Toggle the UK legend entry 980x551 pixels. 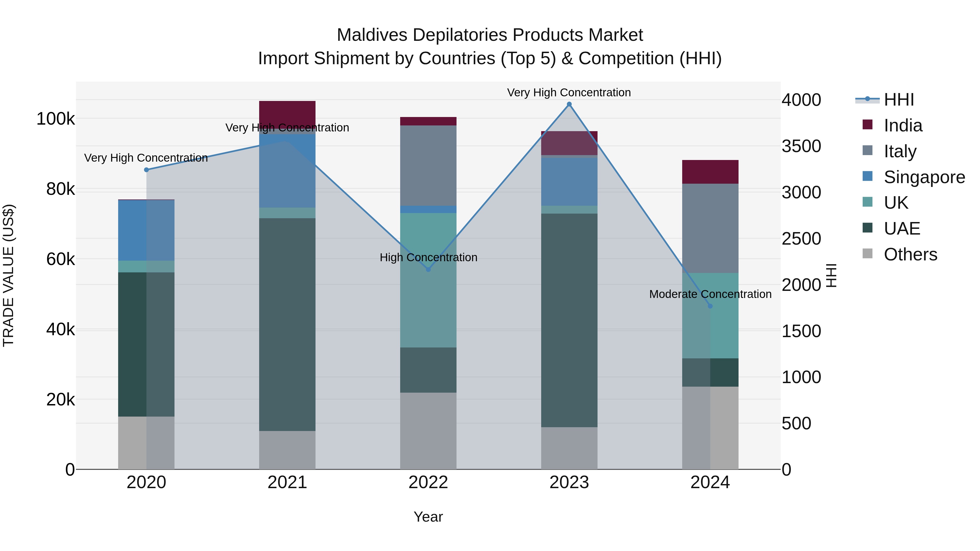point(885,203)
